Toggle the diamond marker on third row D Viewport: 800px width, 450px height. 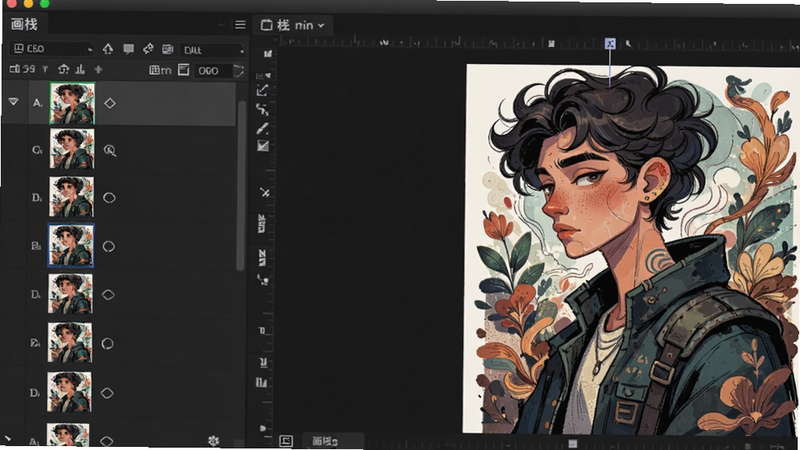[x=107, y=393]
